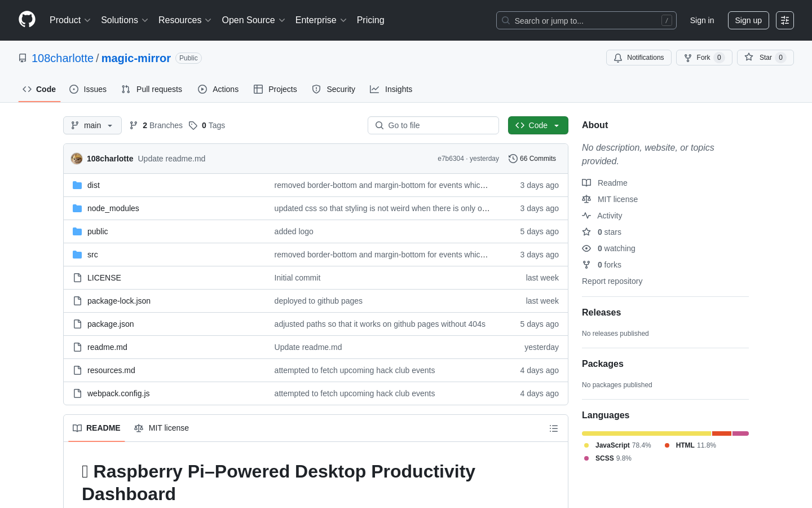Switch to the Issues tab

[88, 89]
